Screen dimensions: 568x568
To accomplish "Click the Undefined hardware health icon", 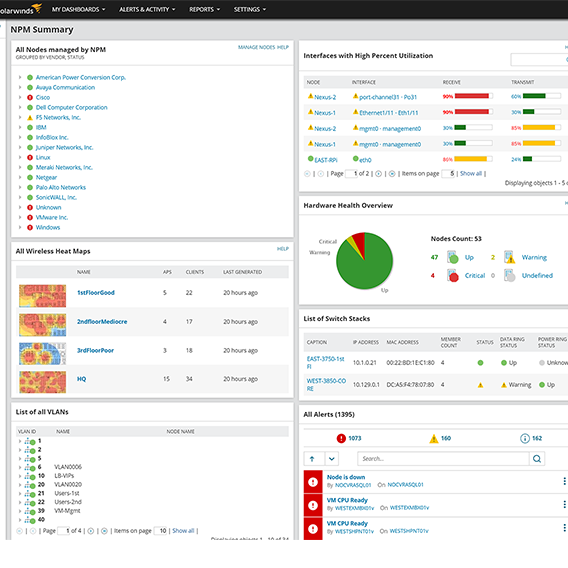I will click(x=509, y=275).
